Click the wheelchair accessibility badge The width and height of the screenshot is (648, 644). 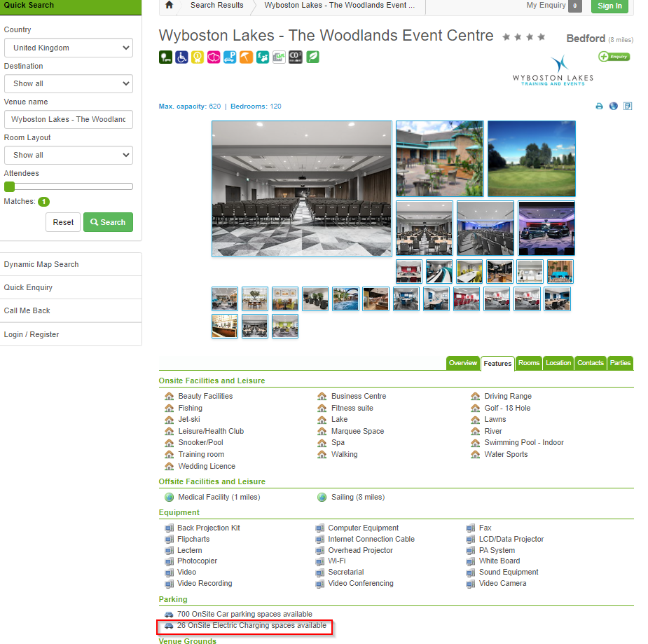181,57
